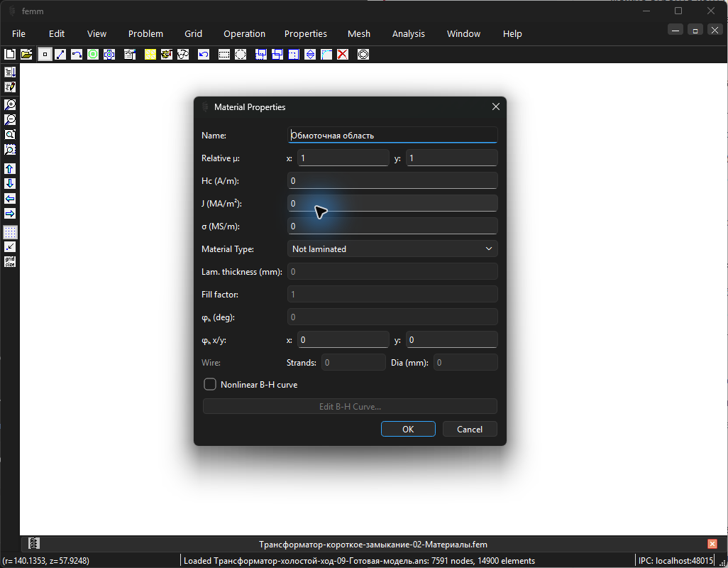The width and height of the screenshot is (728, 568).
Task: Toggle the snap to grid button
Action: (x=10, y=246)
